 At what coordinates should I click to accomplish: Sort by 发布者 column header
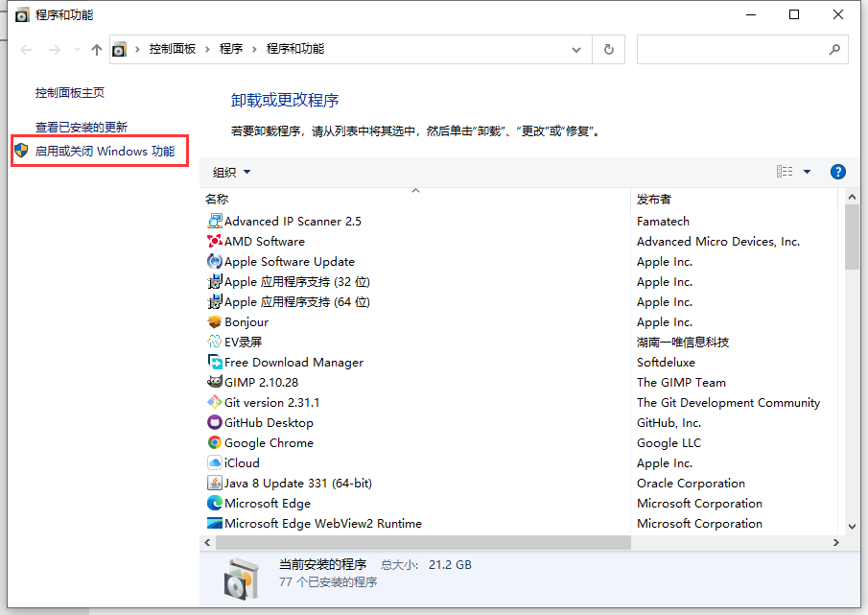(x=735, y=199)
